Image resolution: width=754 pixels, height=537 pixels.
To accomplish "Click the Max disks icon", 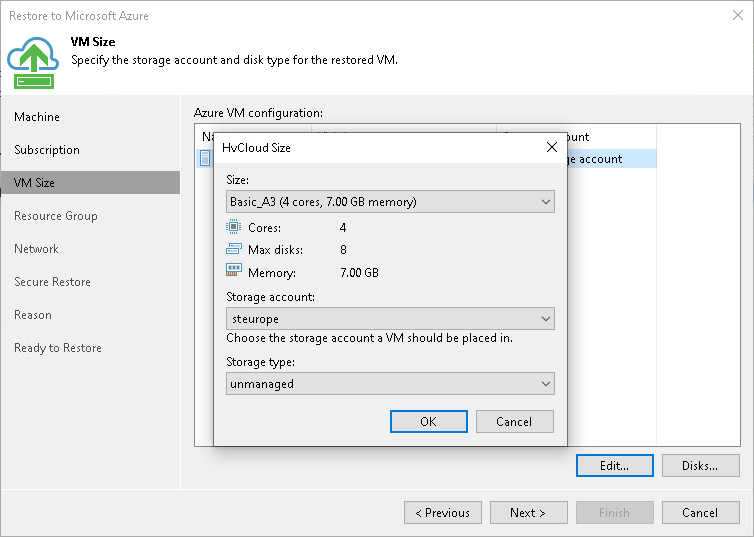I will pos(234,250).
